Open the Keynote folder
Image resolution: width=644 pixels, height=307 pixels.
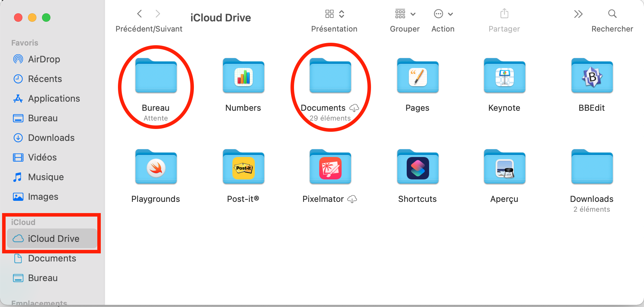[x=504, y=76]
